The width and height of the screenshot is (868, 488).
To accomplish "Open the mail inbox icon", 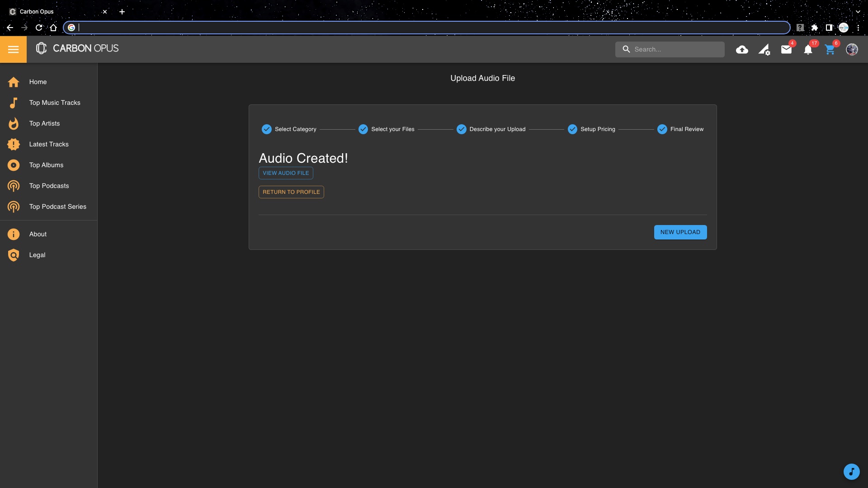I will (x=786, y=50).
